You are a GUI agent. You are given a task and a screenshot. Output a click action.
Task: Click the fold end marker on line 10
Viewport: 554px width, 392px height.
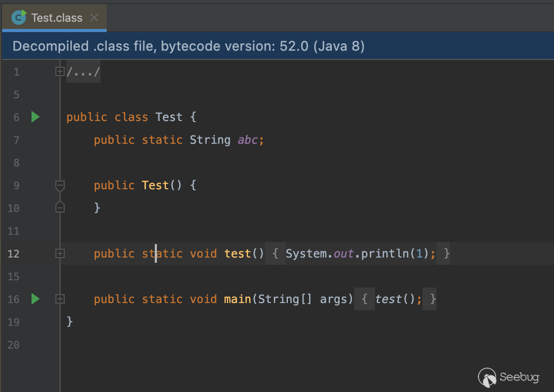tap(60, 207)
